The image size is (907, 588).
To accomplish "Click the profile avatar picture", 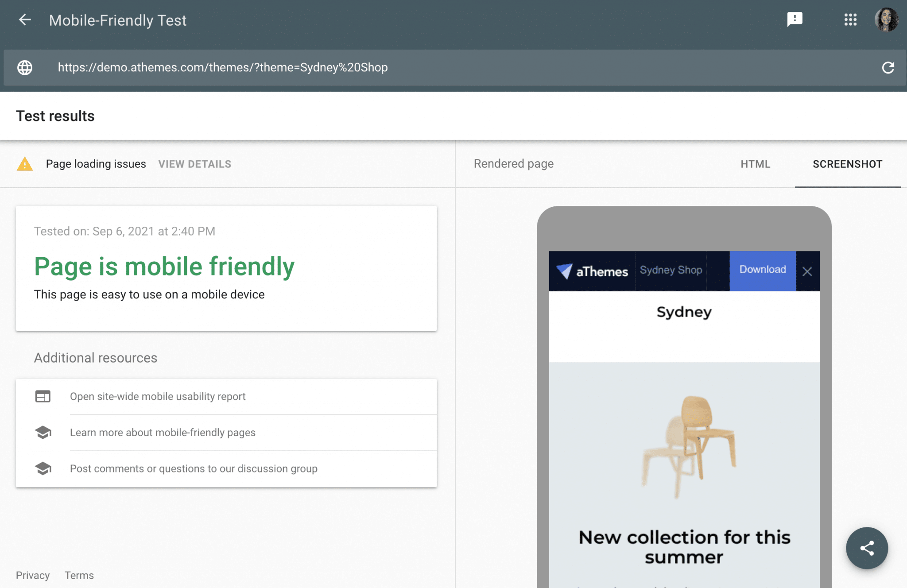I will (x=886, y=19).
